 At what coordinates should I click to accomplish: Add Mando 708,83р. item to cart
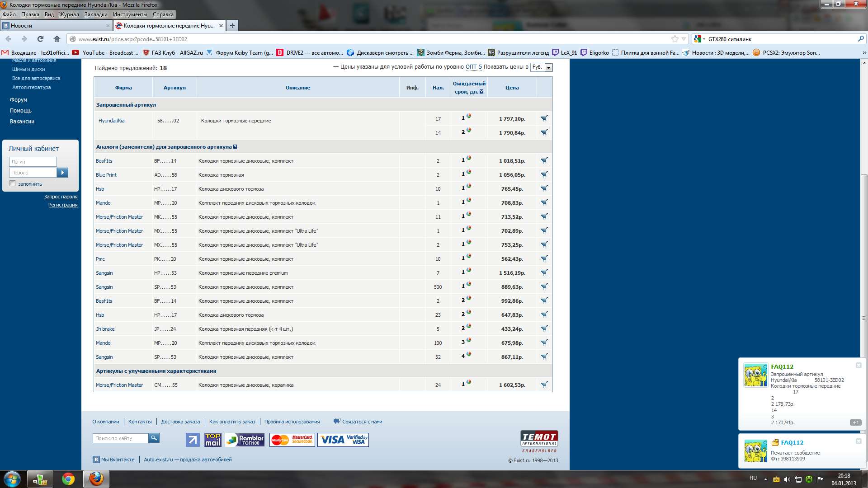coord(544,202)
